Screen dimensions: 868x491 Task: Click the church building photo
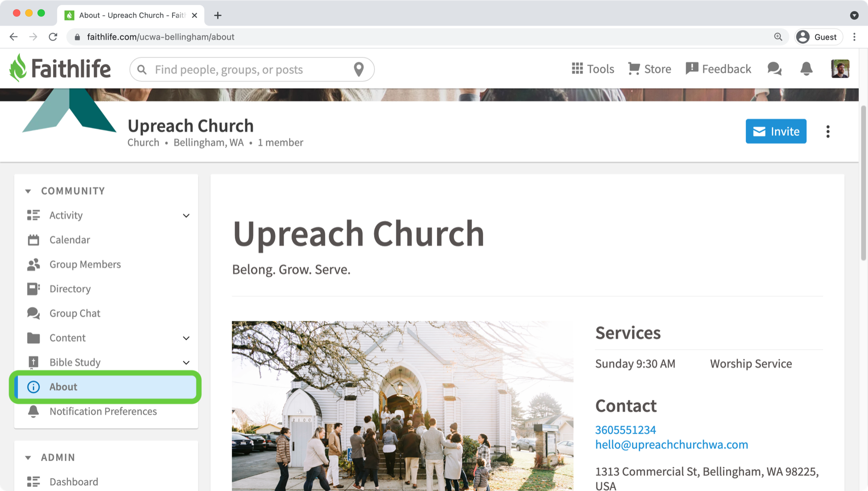[x=402, y=406]
